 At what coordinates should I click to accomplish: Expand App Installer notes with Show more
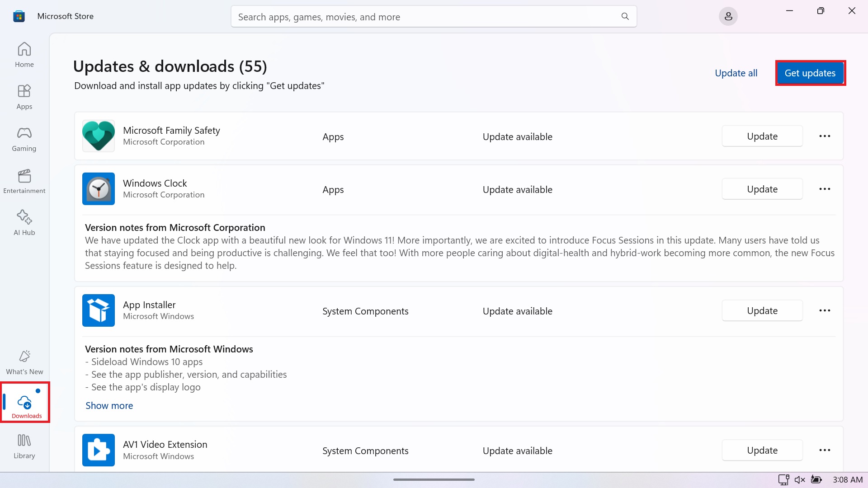pyautogui.click(x=109, y=406)
